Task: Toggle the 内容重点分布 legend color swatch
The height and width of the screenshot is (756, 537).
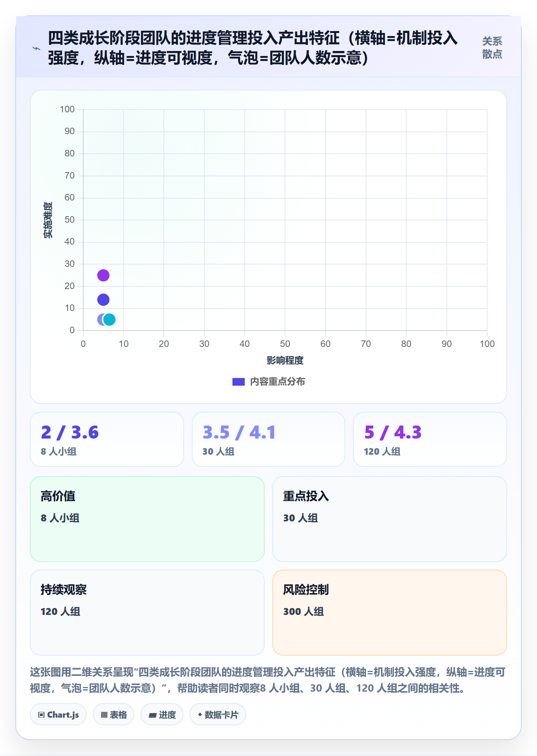Action: (x=239, y=382)
